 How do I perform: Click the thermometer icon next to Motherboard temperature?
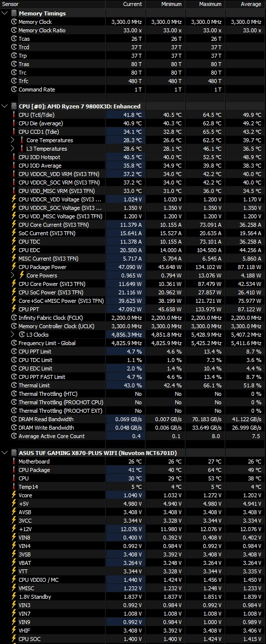(x=14, y=461)
